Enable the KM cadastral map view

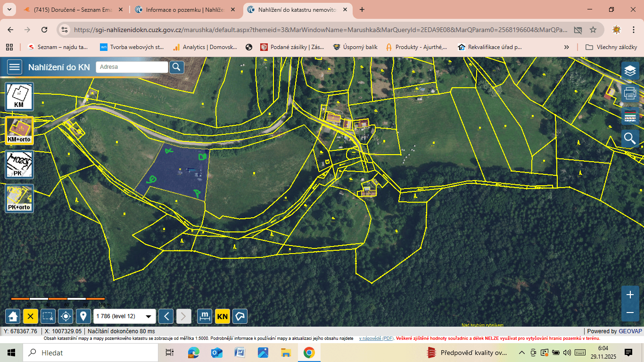tap(19, 96)
